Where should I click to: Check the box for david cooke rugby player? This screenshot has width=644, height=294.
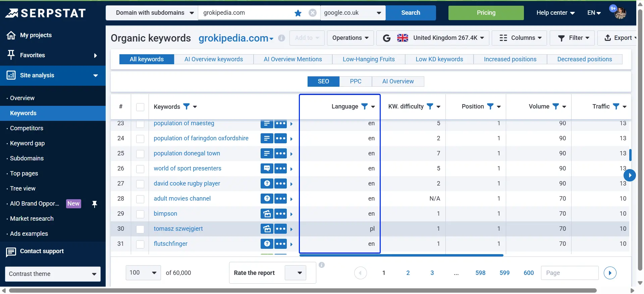pos(140,184)
